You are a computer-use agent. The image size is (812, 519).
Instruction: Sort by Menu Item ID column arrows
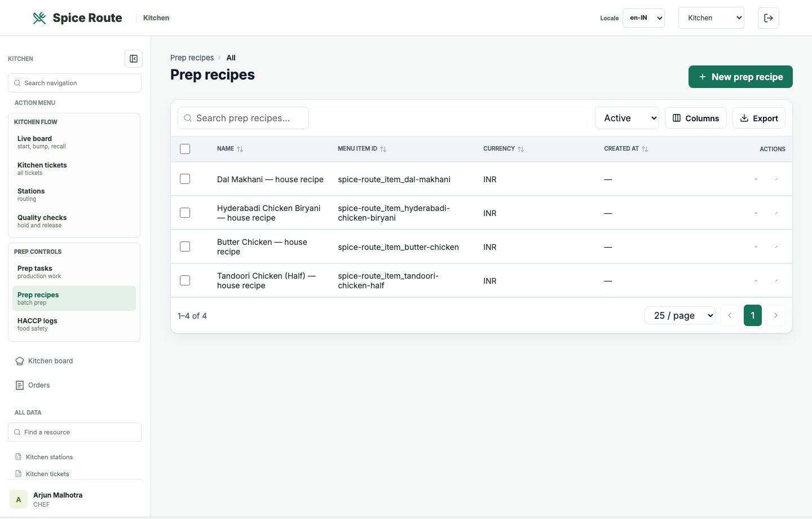(x=383, y=149)
